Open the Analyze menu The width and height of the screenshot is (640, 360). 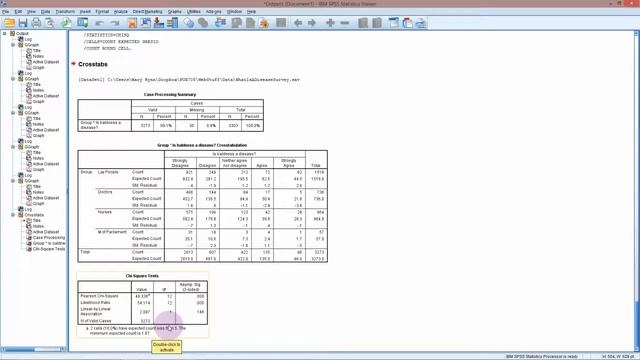click(120, 12)
